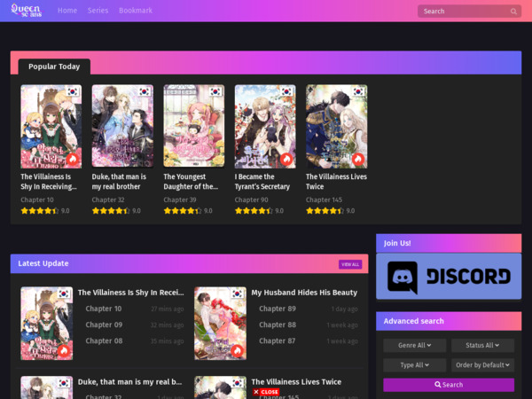This screenshot has width=532, height=399.
Task: Open Chapter 89 of My Husband Hides His Beauty
Action: click(x=278, y=309)
